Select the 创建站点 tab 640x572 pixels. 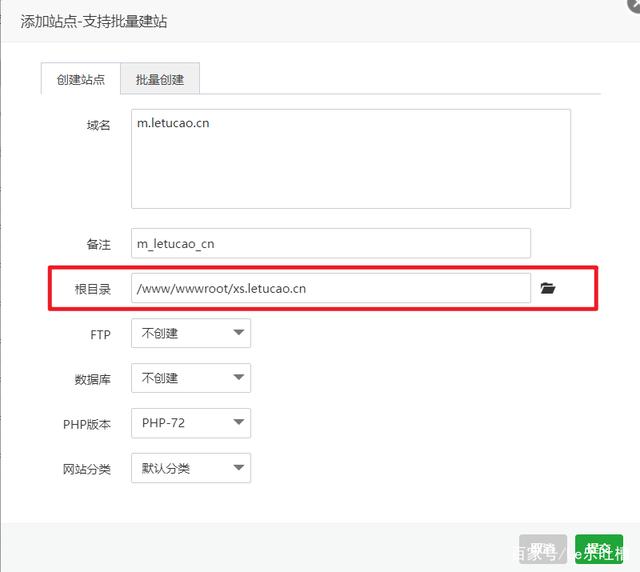point(80,78)
